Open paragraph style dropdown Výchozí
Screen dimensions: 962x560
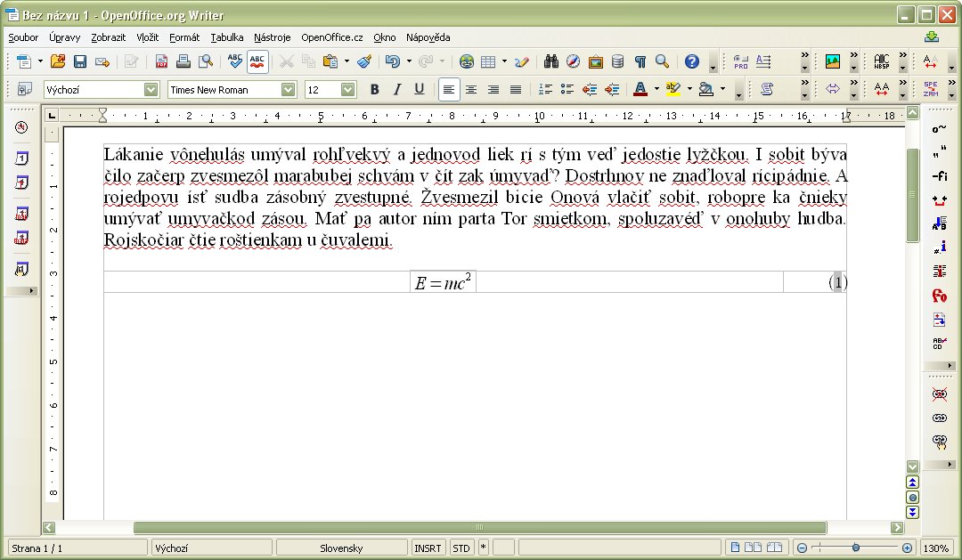click(x=151, y=90)
